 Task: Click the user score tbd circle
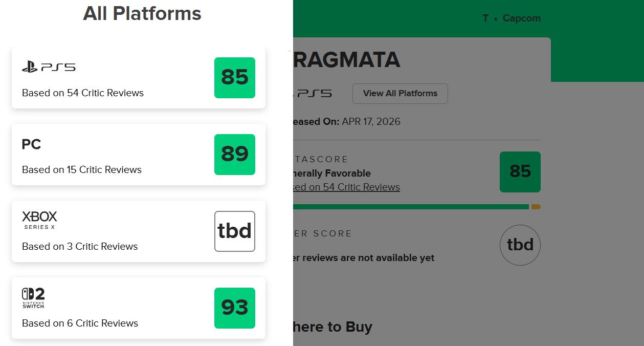click(520, 245)
